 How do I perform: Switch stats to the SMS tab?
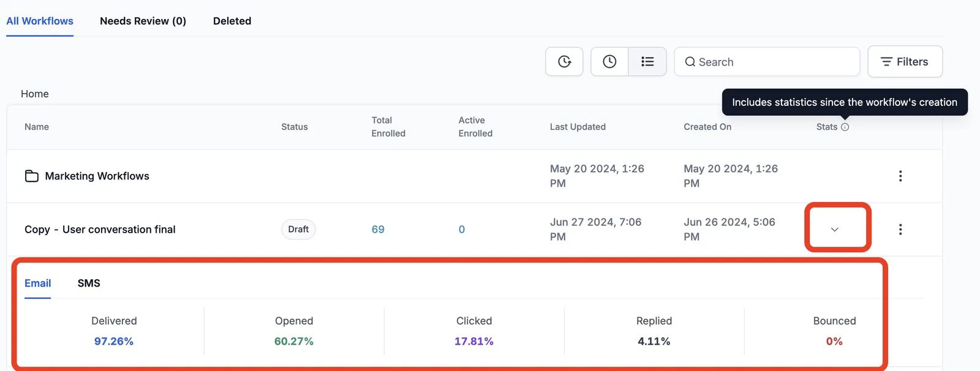pos(89,283)
